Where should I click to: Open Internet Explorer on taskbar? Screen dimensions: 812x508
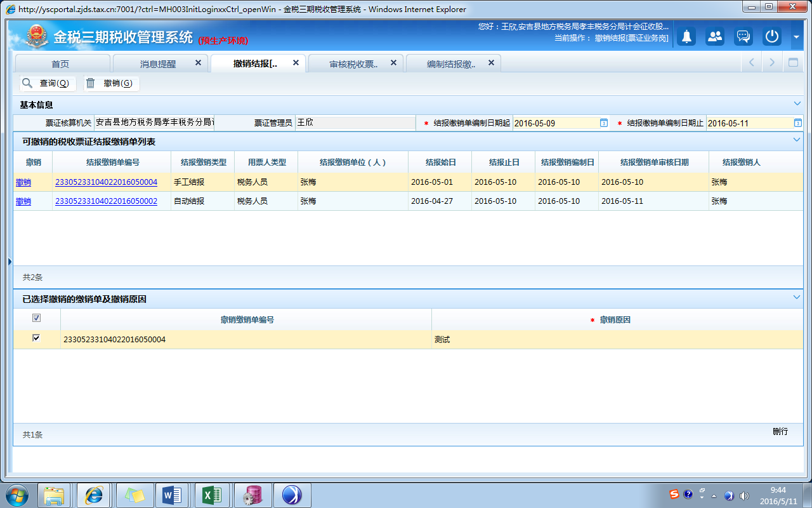click(x=94, y=495)
